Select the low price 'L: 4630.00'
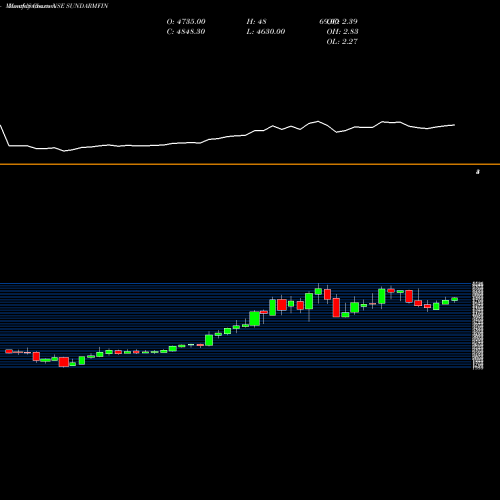 (266, 32)
